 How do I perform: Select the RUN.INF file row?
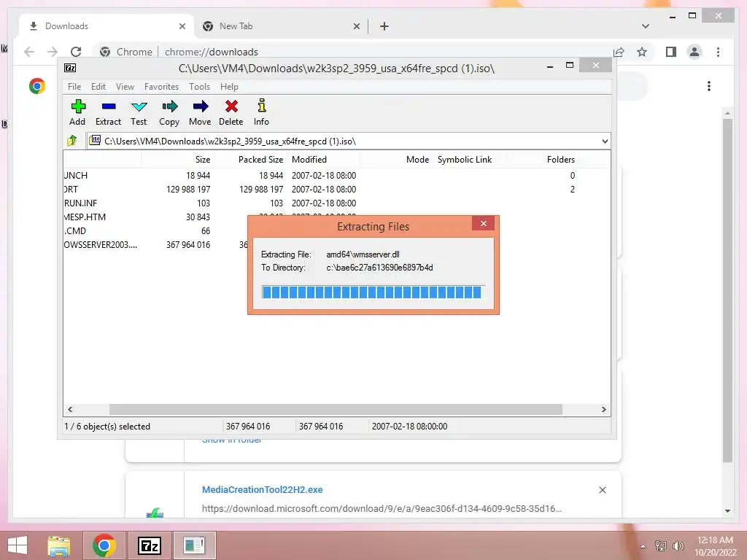tap(336, 203)
